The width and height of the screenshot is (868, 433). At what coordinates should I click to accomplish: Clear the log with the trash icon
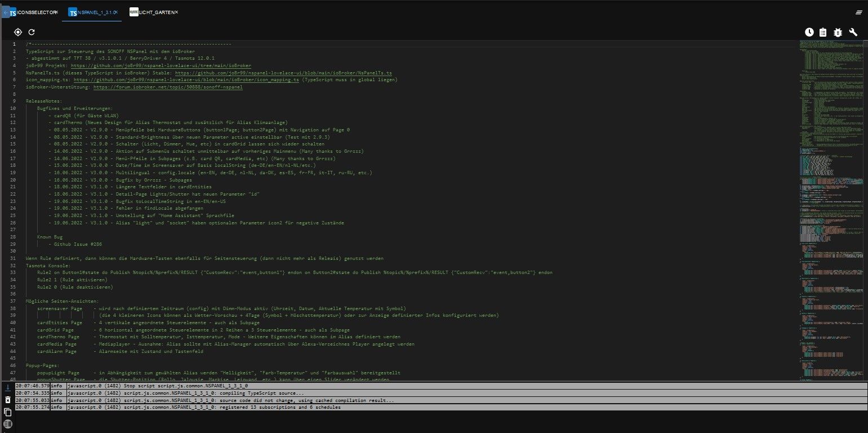7,400
